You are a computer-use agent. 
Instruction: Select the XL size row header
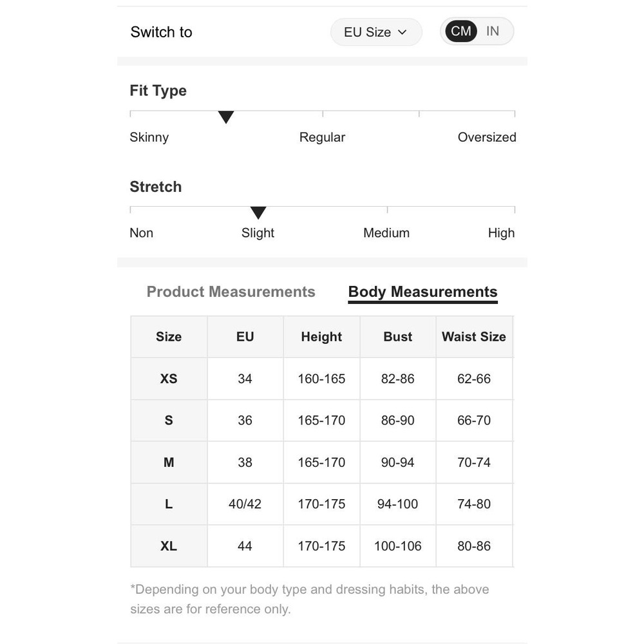tap(169, 546)
